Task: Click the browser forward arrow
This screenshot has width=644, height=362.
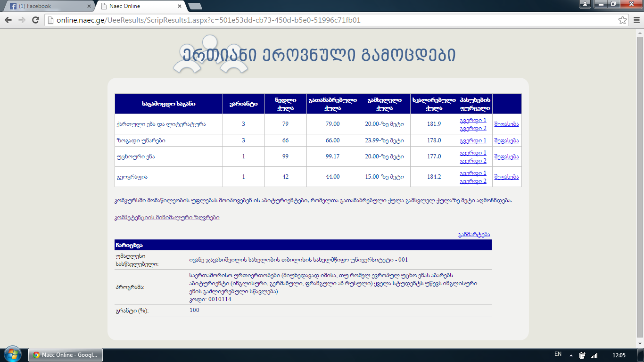Action: tap(22, 20)
